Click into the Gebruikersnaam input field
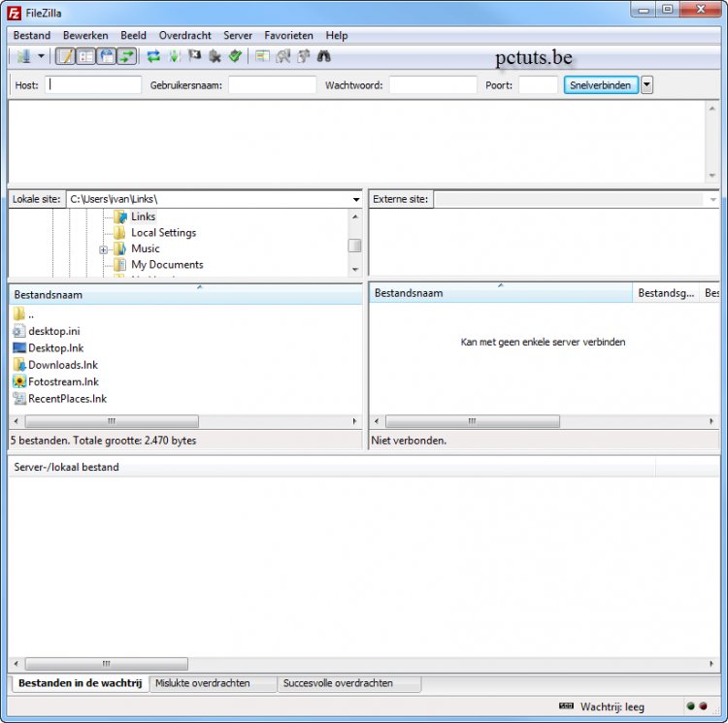This screenshot has height=723, width=728. pyautogui.click(x=272, y=85)
